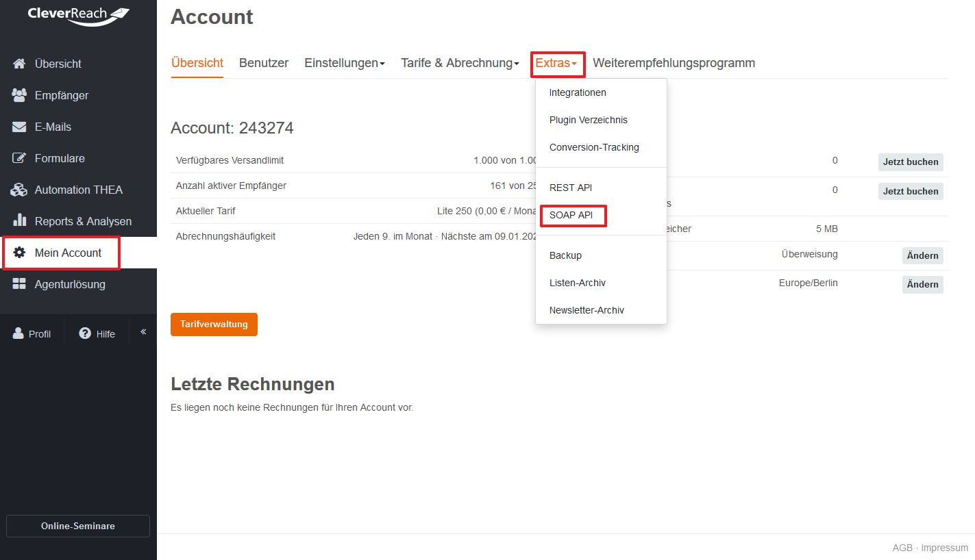Open the AGB footer link
The image size is (975, 560).
pos(902,548)
